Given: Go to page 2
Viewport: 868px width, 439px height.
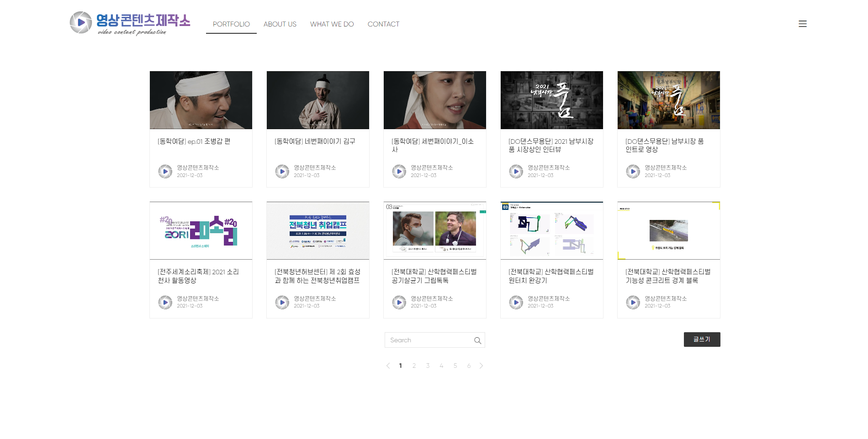Looking at the screenshot, I should [414, 366].
